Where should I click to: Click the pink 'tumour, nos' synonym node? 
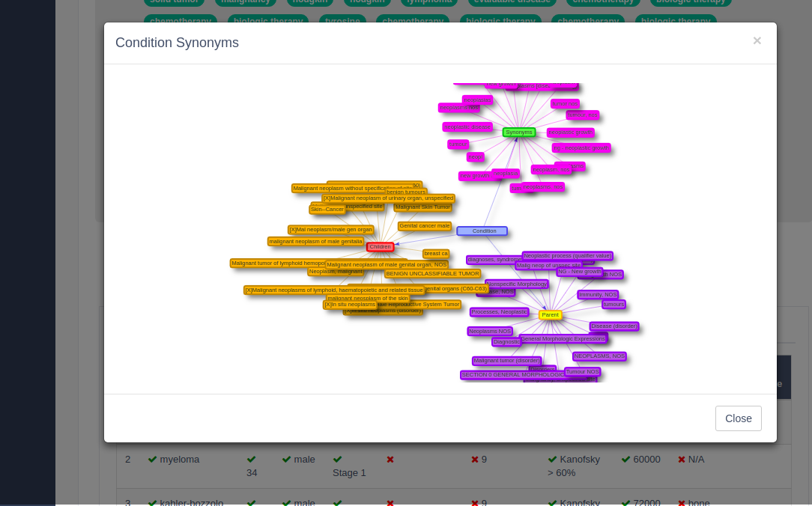[583, 115]
